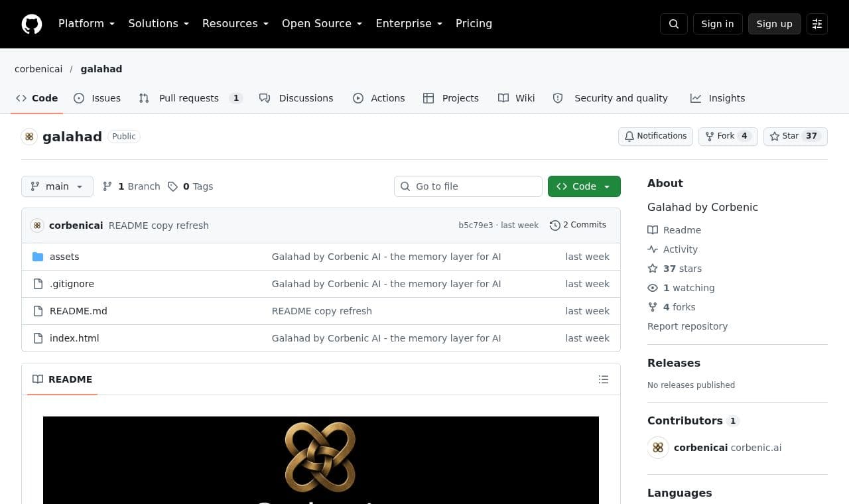Viewport: 849px width, 504px height.
Task: Open the 2 Commits link
Action: coord(578,225)
